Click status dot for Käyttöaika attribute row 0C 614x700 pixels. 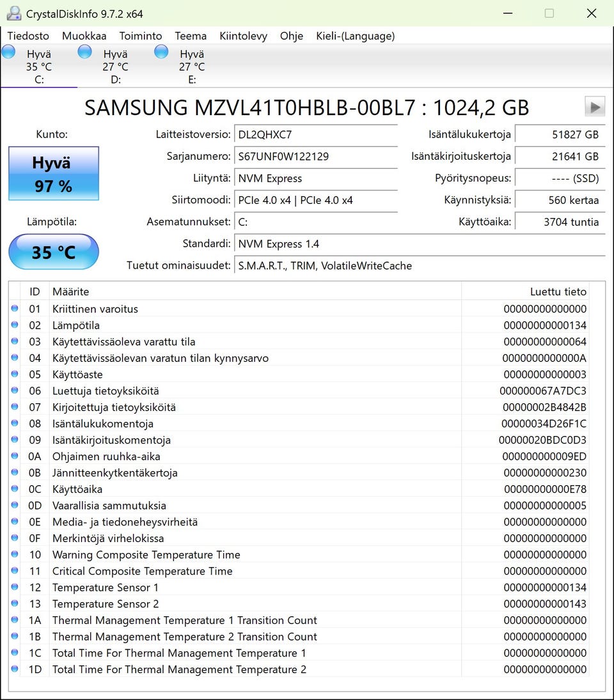click(15, 489)
